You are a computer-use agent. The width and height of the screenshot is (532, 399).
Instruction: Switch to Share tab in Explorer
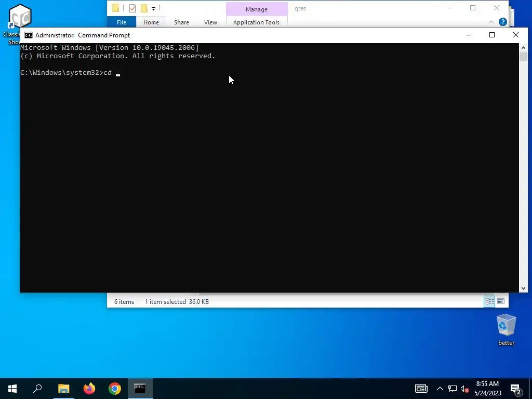point(181,22)
